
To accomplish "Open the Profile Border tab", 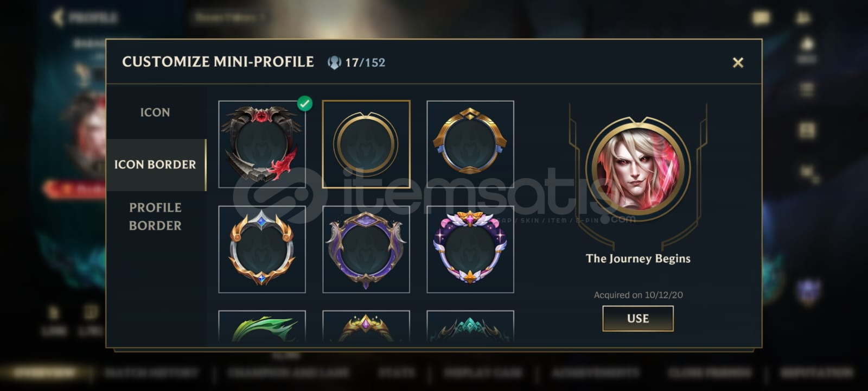I will coord(155,216).
